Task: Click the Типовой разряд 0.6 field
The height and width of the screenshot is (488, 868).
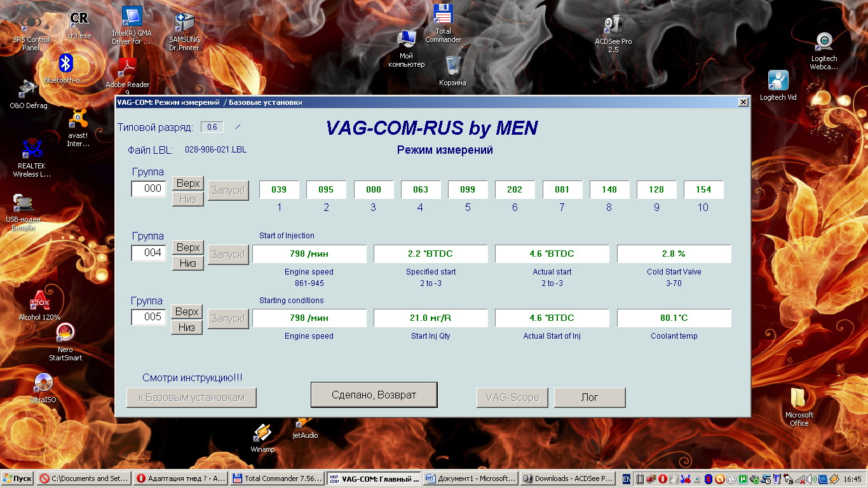Action: tap(212, 127)
